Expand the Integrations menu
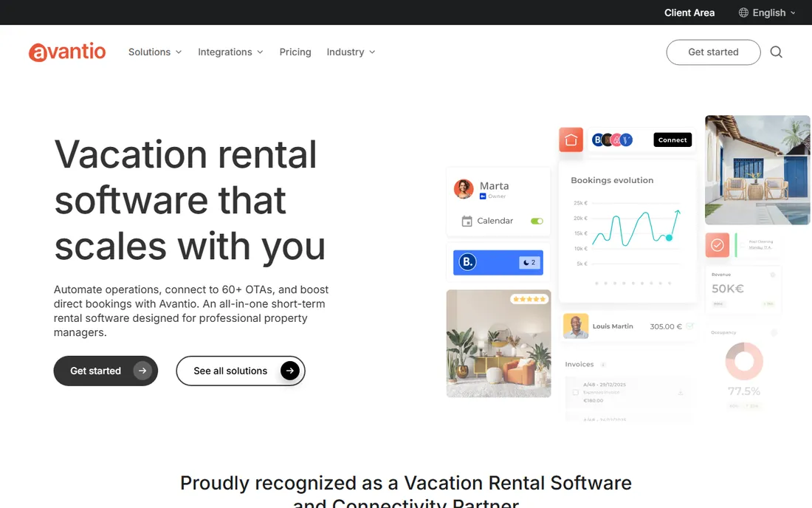Viewport: 812px width, 508px height. tap(230, 52)
